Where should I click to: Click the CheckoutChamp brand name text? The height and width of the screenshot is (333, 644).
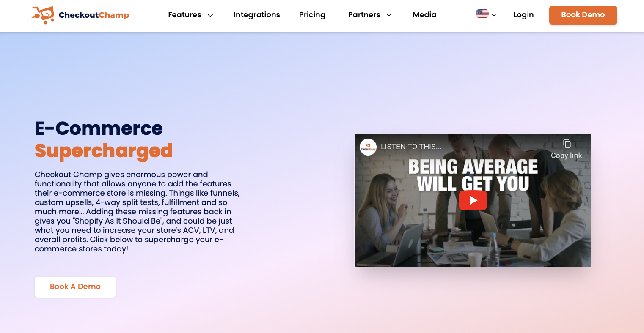(94, 15)
